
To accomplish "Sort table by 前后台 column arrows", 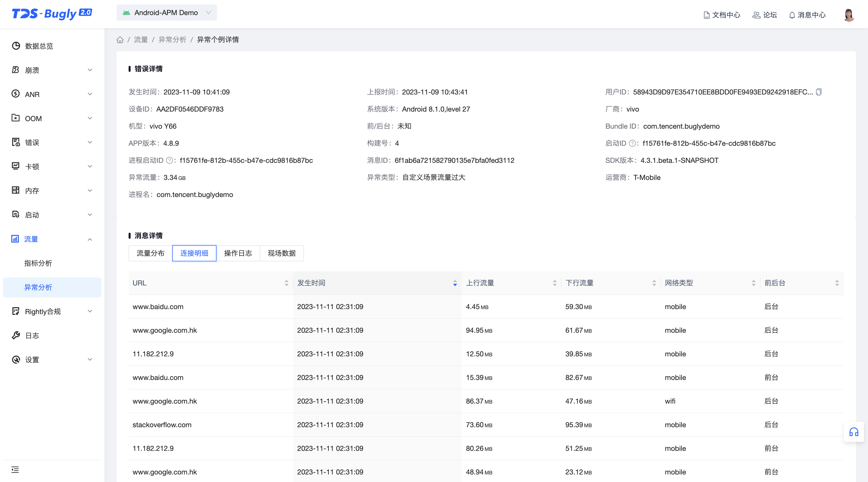I will click(837, 283).
